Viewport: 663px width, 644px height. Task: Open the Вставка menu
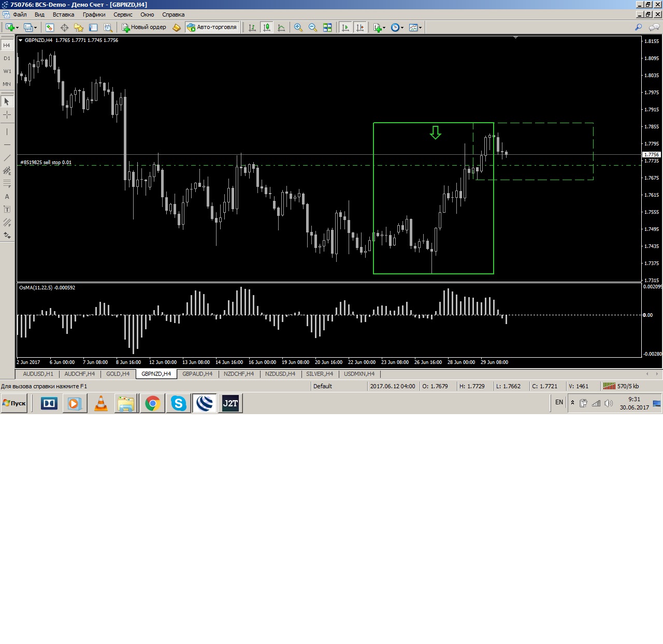pyautogui.click(x=63, y=14)
